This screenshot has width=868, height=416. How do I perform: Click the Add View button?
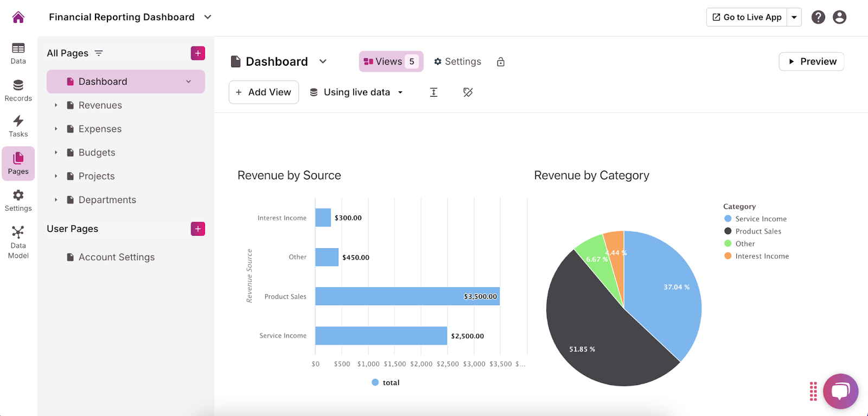tap(264, 92)
